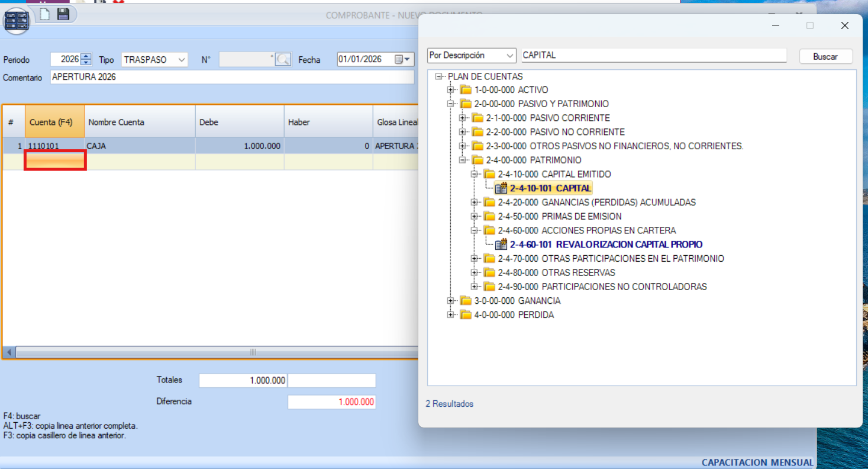Select account 2-4-10-101 CAPITAL
The width and height of the screenshot is (868, 469).
pyautogui.click(x=550, y=188)
